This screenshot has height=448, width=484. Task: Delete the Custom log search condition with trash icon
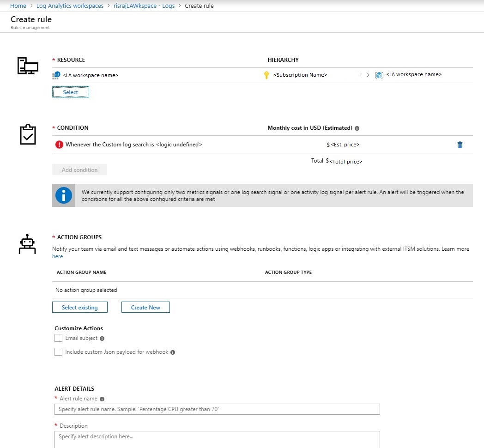pyautogui.click(x=460, y=144)
